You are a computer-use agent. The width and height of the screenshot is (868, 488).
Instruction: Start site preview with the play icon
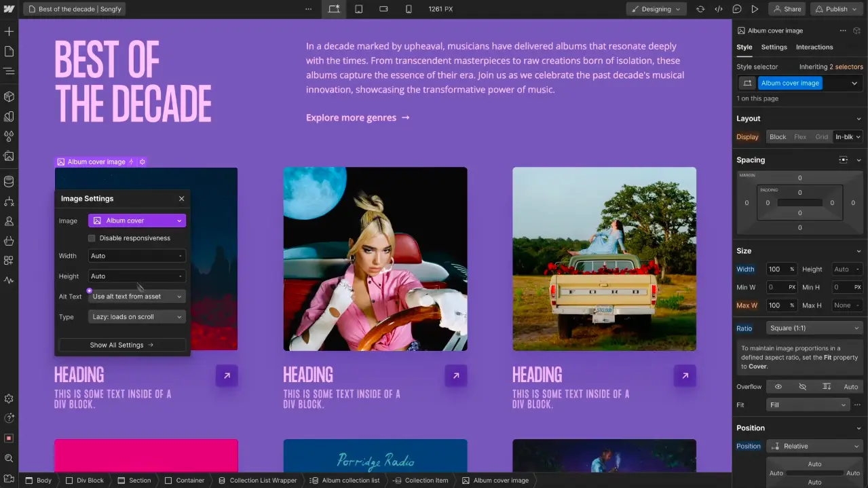coord(755,9)
